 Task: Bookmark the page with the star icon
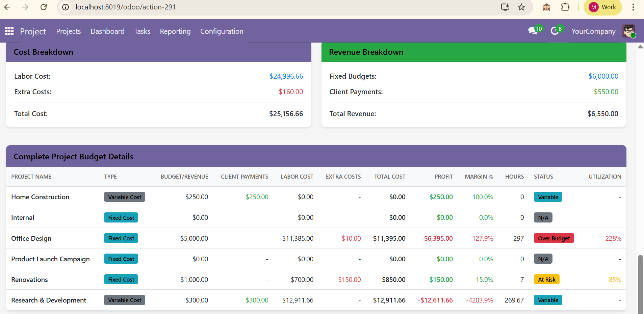[521, 7]
